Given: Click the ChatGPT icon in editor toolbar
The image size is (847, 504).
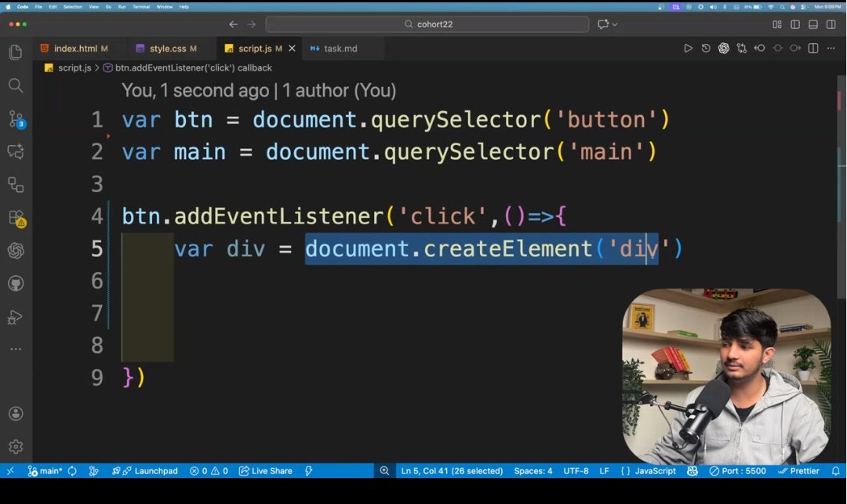Looking at the screenshot, I should 724,48.
